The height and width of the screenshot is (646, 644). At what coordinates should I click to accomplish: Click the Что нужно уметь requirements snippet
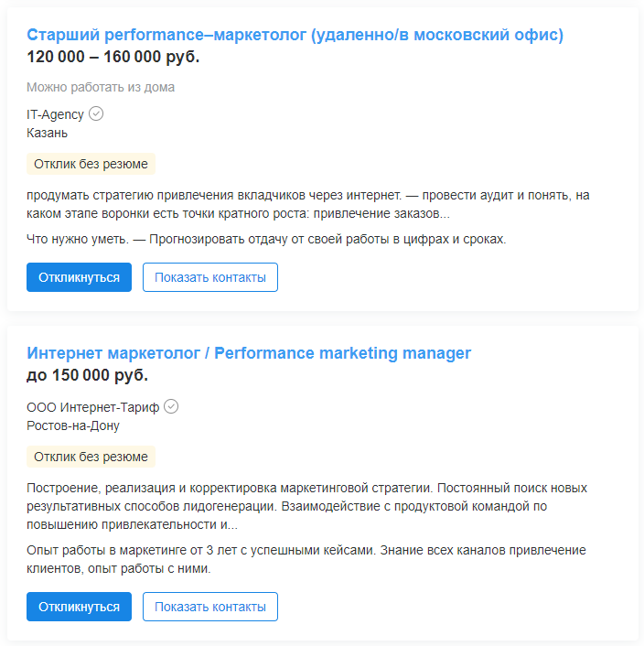point(265,240)
